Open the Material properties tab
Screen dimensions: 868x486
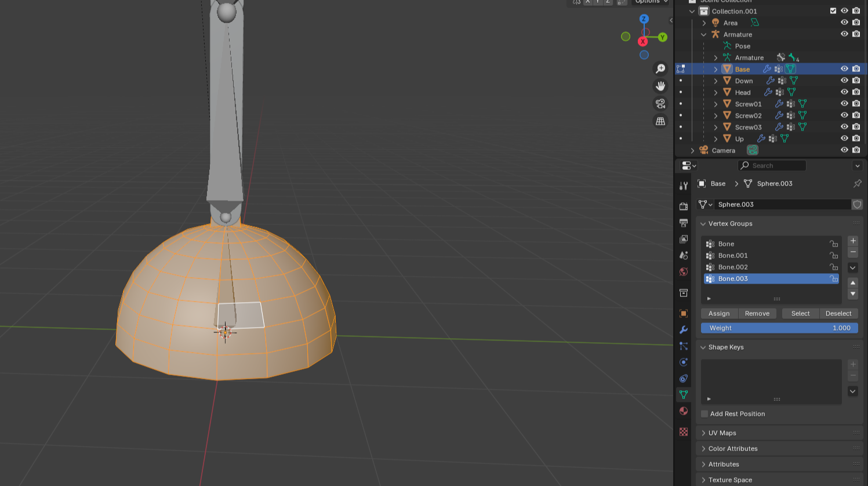pyautogui.click(x=684, y=411)
